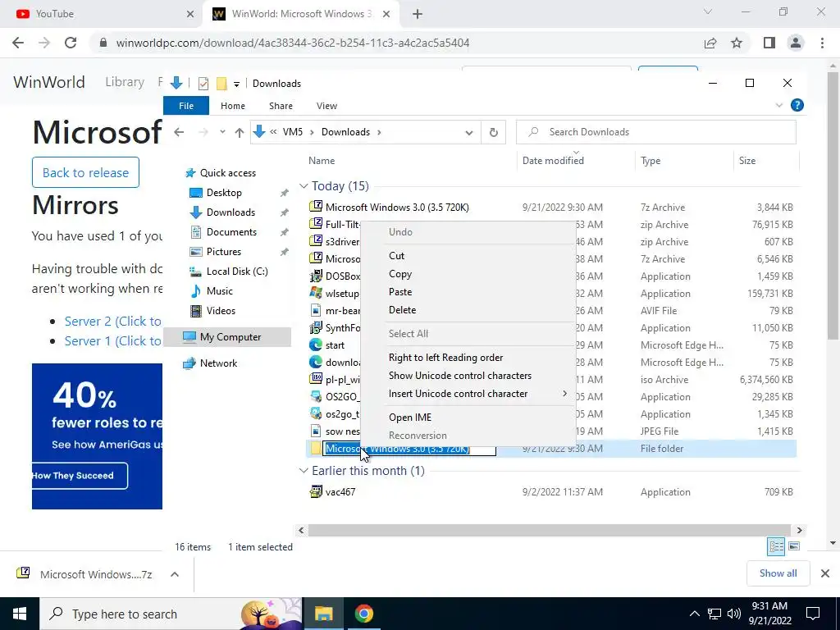Click the Server 1 mirror link

tap(113, 341)
